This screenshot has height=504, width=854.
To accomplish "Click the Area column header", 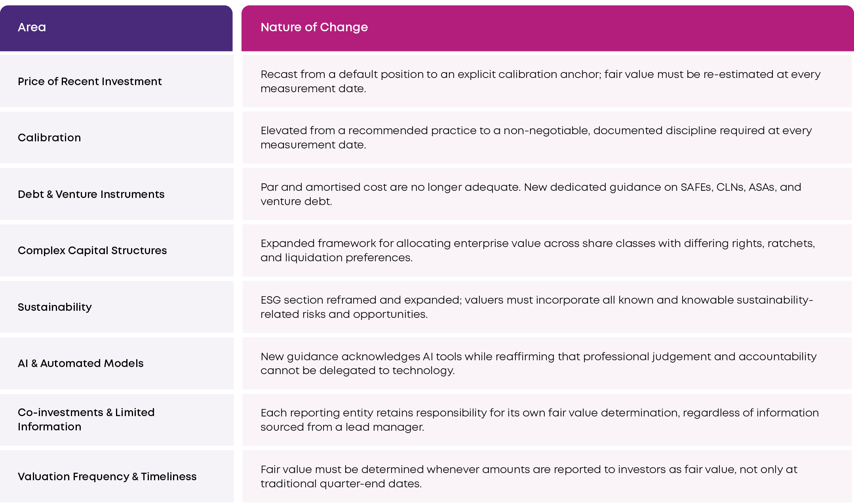I will point(32,27).
